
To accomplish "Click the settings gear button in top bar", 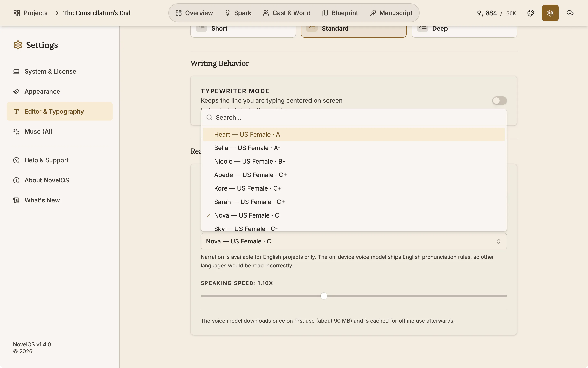I will click(550, 13).
